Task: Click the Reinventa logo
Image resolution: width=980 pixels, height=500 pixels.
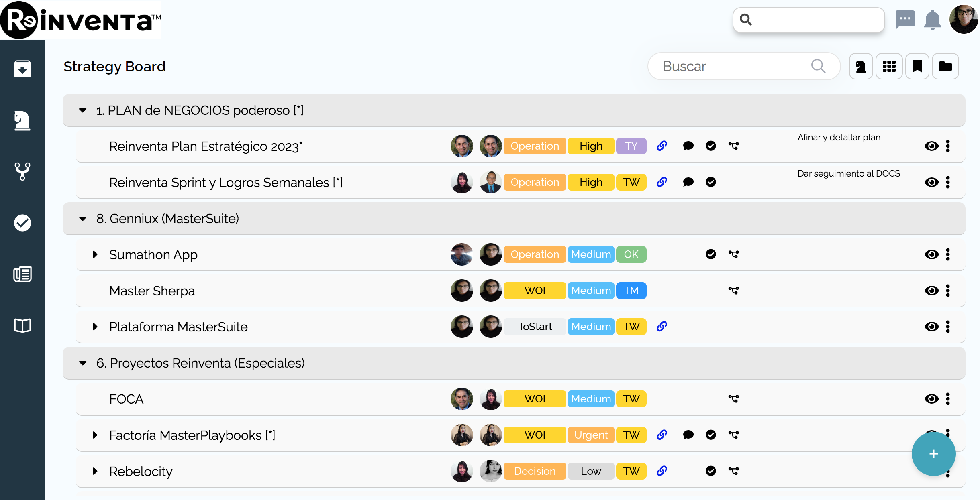Action: click(80, 20)
